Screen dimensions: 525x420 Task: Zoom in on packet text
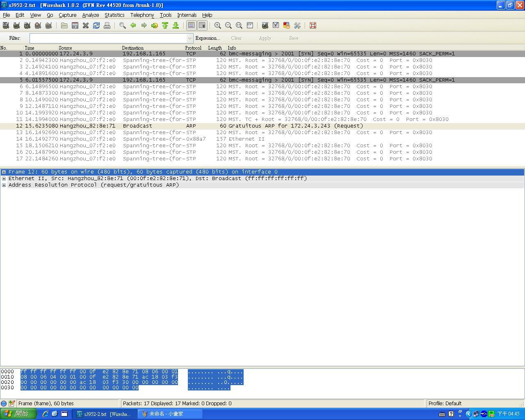(218, 25)
